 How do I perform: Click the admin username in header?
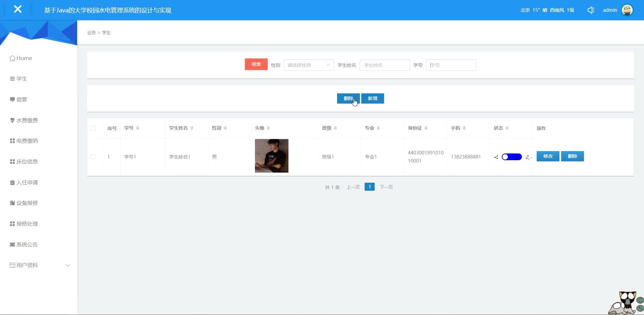[x=610, y=10]
